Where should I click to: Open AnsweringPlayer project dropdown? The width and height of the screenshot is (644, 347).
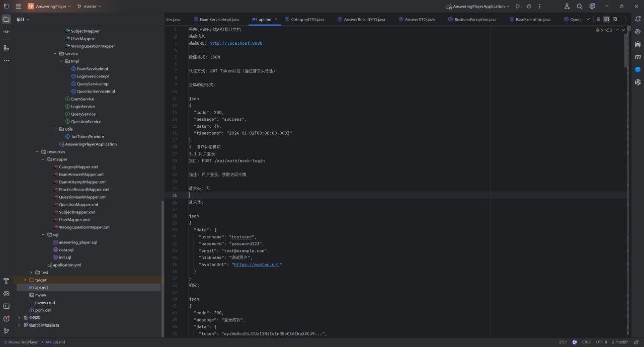tap(49, 7)
